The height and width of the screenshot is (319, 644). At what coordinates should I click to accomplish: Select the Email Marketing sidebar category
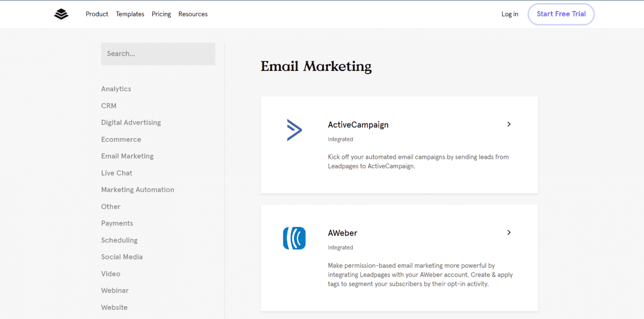click(127, 156)
